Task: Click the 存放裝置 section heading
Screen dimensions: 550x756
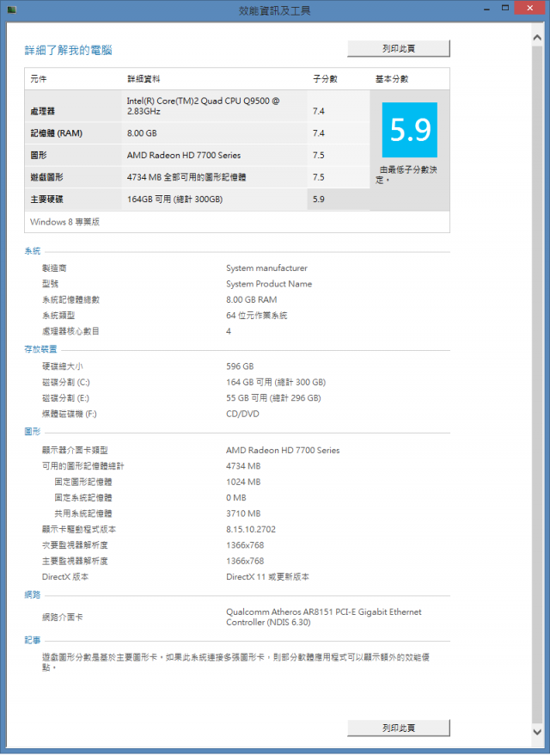Action: tap(41, 349)
